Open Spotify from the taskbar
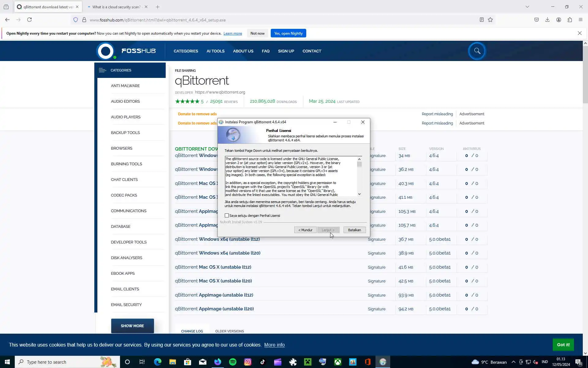 coord(233,362)
